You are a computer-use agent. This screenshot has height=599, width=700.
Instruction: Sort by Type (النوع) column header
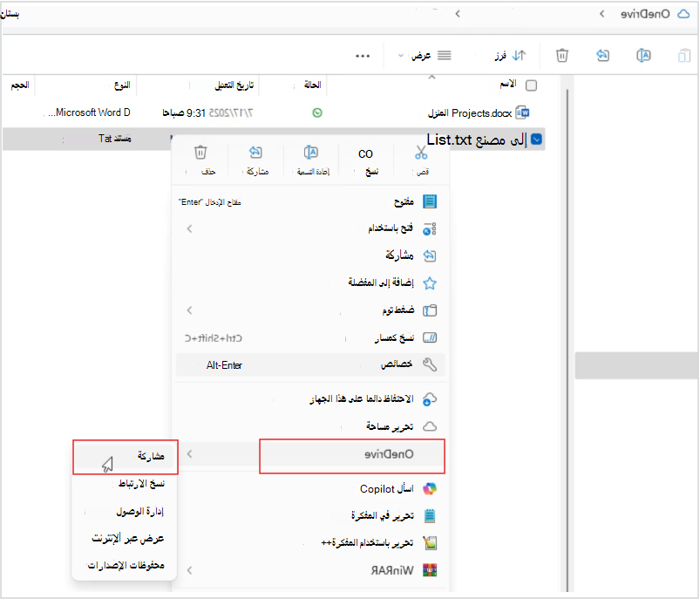(x=122, y=85)
